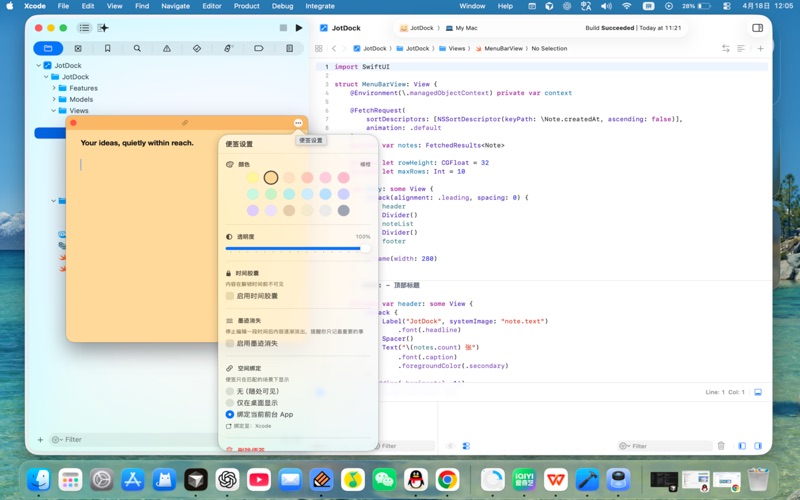Select the 仅在桌面显示 radio option

(230, 403)
